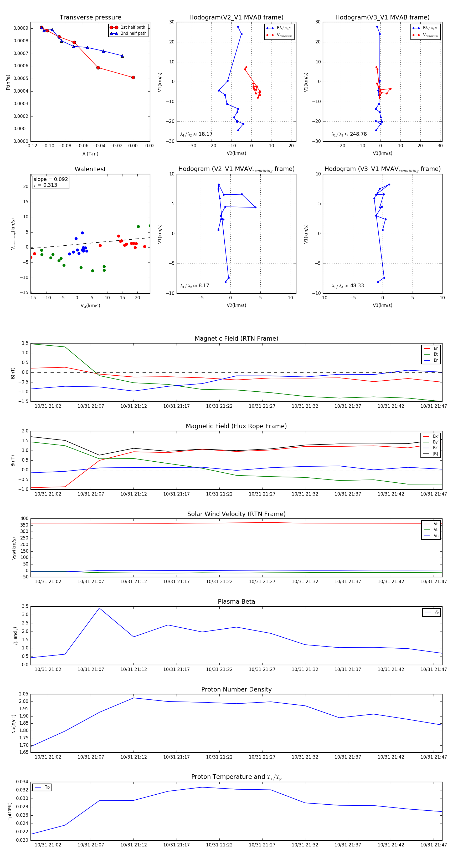Select the "|B|" legend entry
The image size is (473, 868).
(431, 454)
